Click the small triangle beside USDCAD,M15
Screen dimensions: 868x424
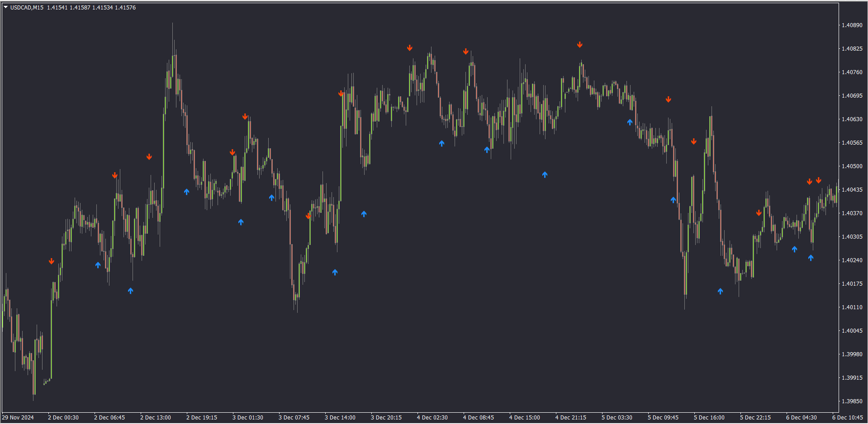point(6,7)
